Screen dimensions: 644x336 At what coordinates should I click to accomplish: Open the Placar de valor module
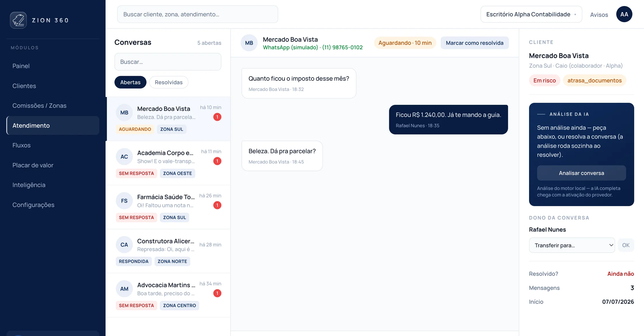tap(33, 165)
